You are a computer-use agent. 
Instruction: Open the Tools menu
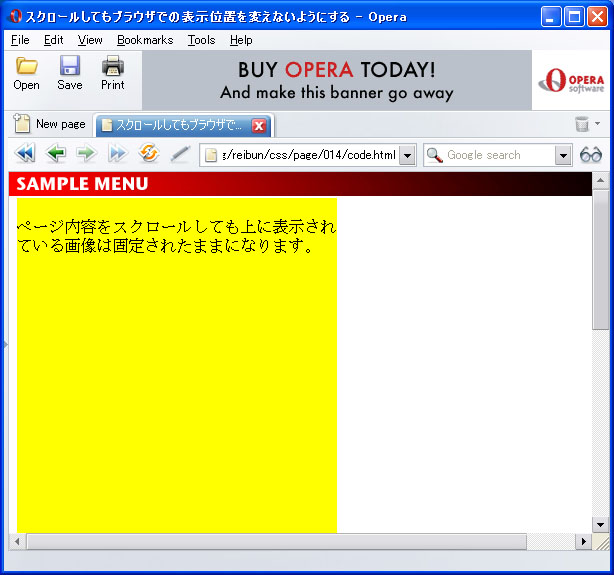[201, 40]
